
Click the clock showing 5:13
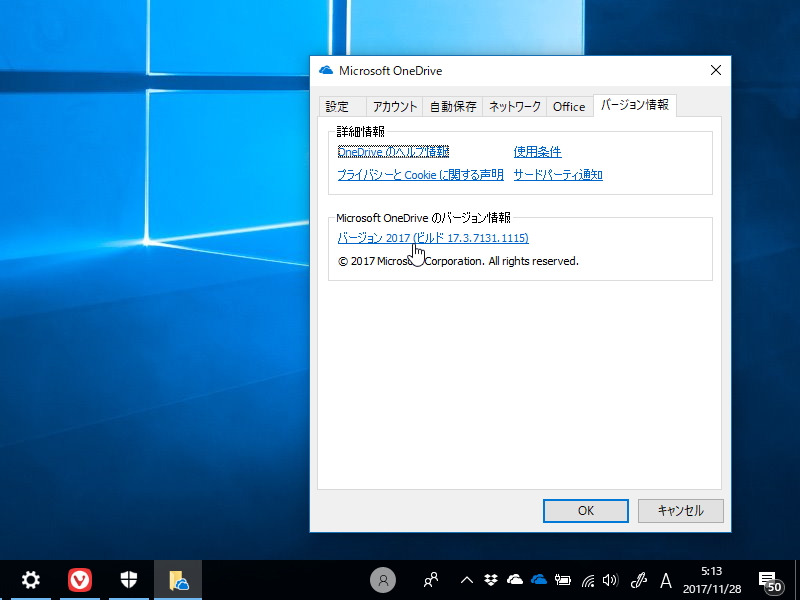click(711, 571)
